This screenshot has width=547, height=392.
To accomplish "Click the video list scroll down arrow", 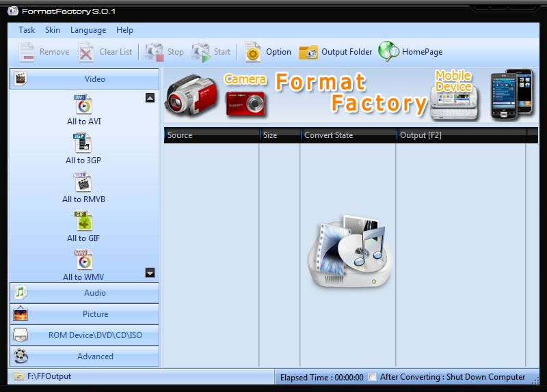I will coord(150,273).
